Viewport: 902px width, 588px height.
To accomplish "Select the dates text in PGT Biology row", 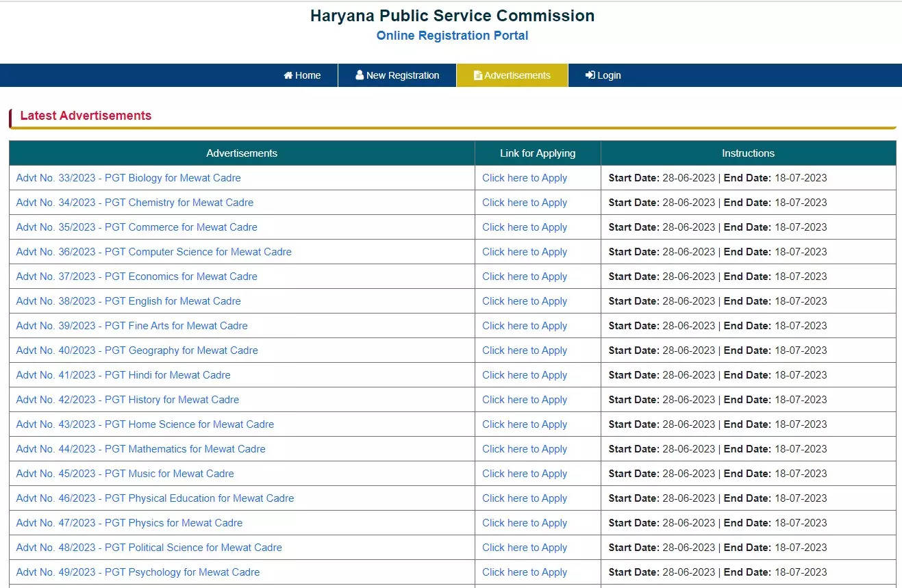I will pos(718,178).
